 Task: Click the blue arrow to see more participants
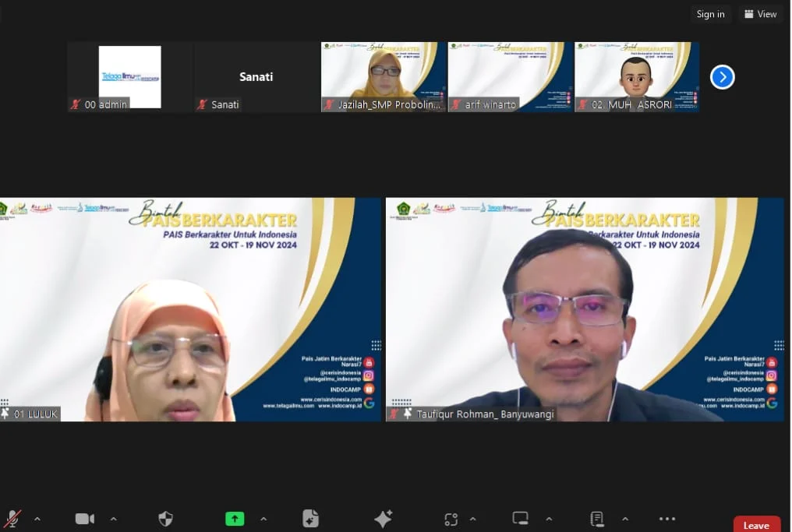[722, 76]
